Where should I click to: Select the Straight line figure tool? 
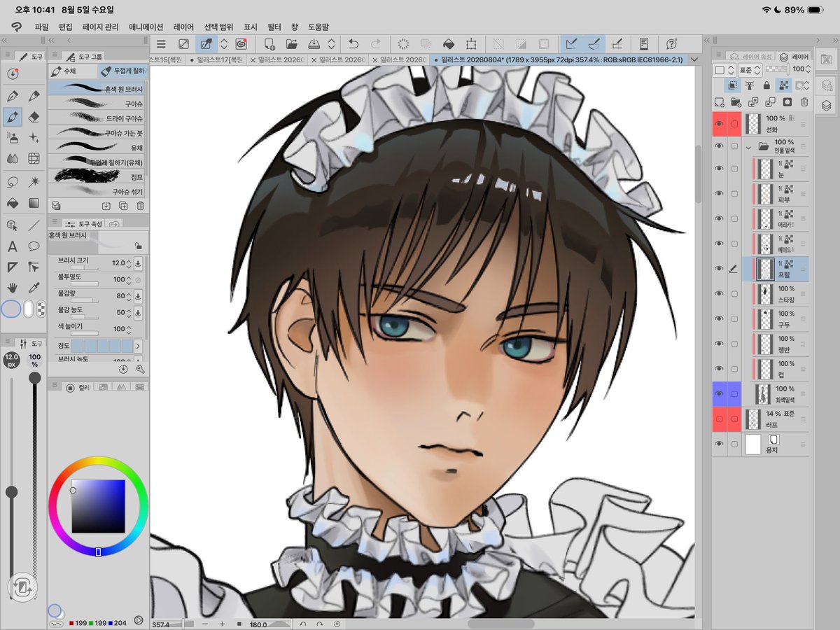click(34, 225)
